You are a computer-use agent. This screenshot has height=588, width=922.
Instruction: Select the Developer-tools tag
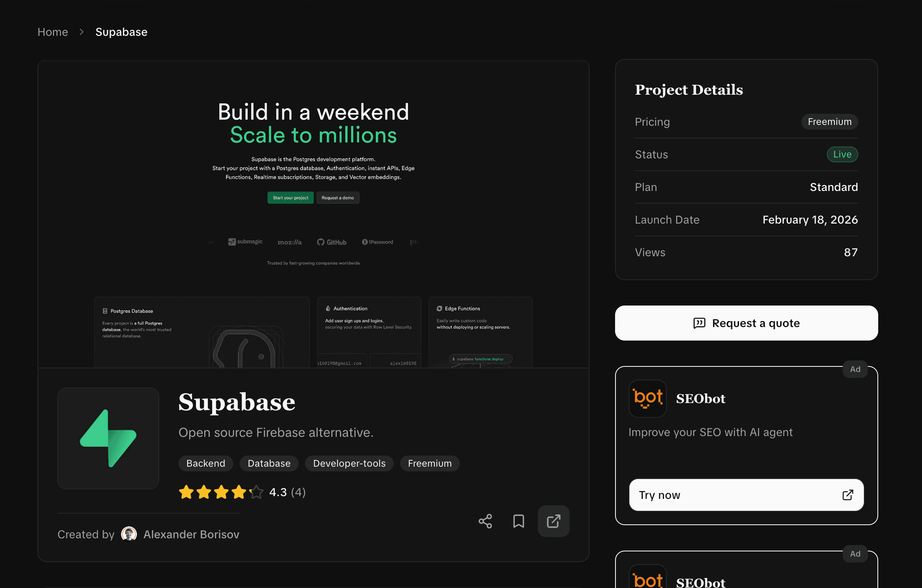point(350,463)
